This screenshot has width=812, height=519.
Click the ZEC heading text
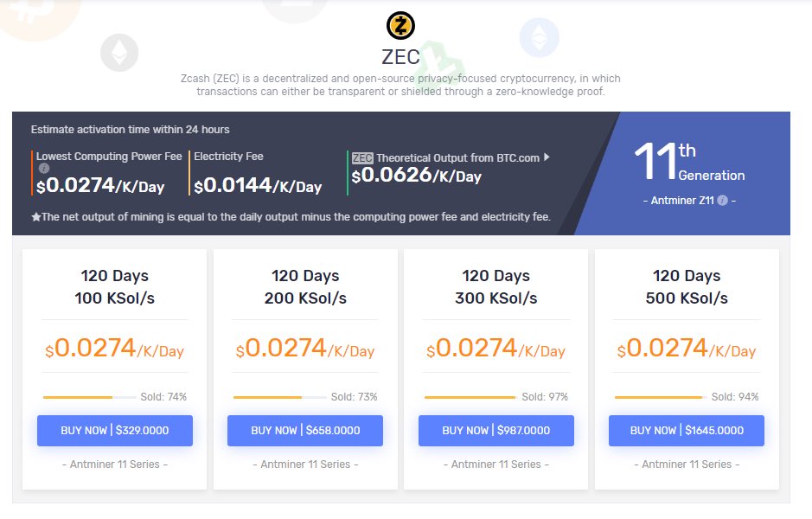tap(400, 57)
